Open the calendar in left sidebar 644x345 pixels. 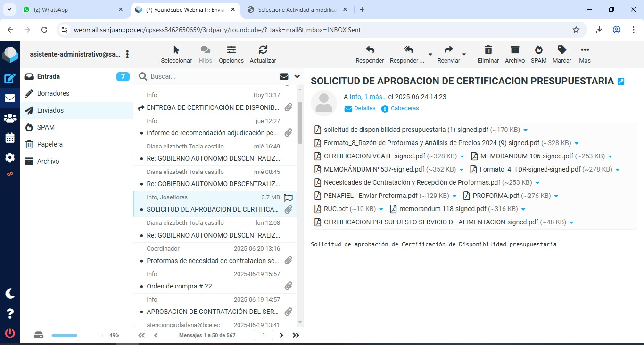click(x=9, y=138)
